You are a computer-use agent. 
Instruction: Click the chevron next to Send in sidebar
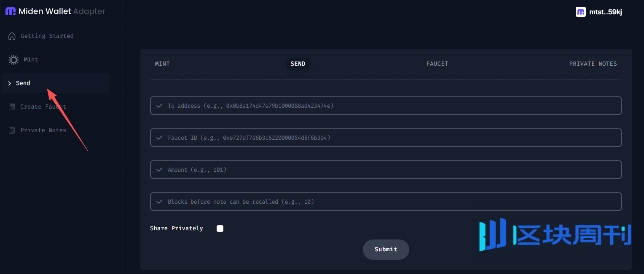point(10,83)
